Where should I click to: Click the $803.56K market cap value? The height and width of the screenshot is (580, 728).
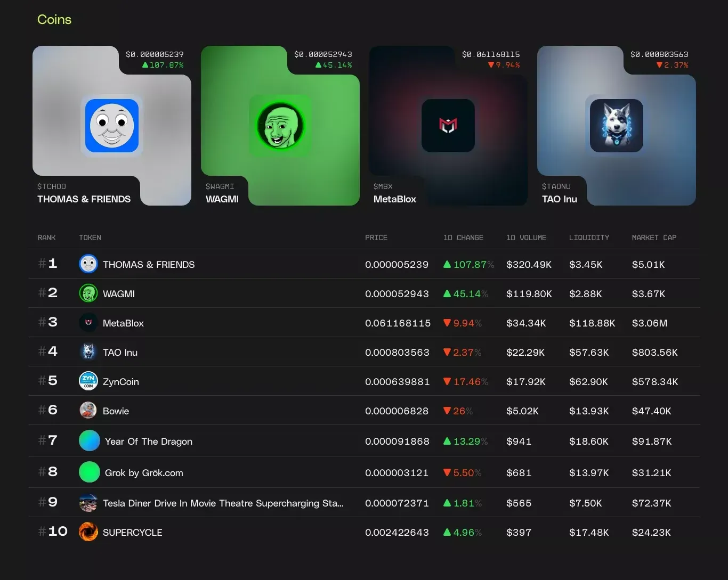655,353
